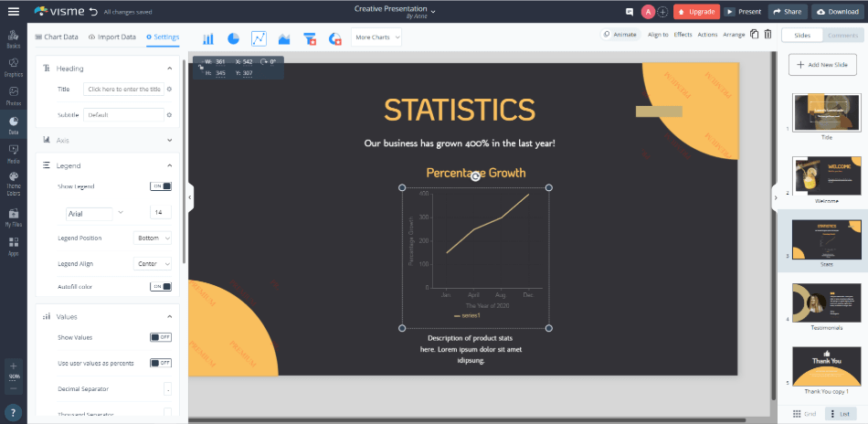
Task: Click the Share button
Action: pos(788,12)
